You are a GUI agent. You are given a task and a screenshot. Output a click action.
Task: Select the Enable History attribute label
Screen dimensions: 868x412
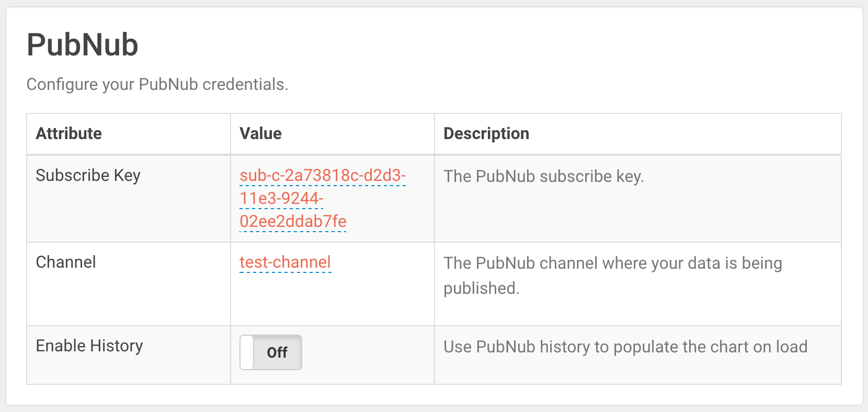click(x=89, y=346)
